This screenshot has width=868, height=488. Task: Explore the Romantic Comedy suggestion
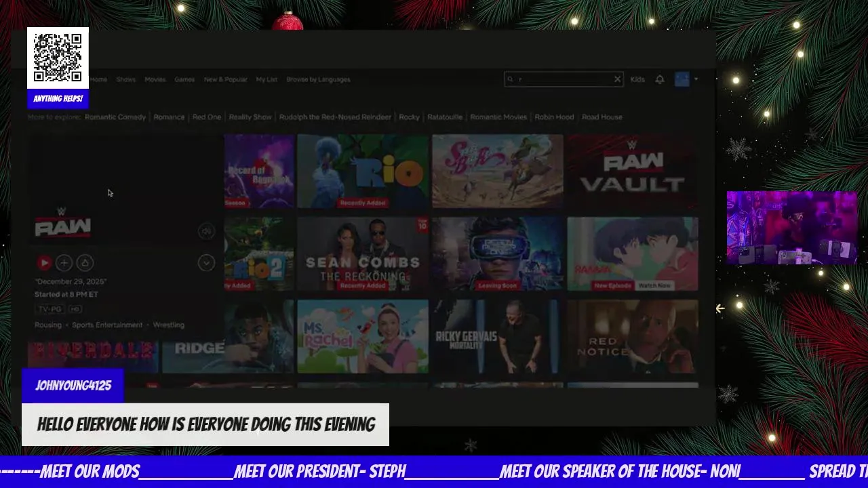click(x=115, y=117)
